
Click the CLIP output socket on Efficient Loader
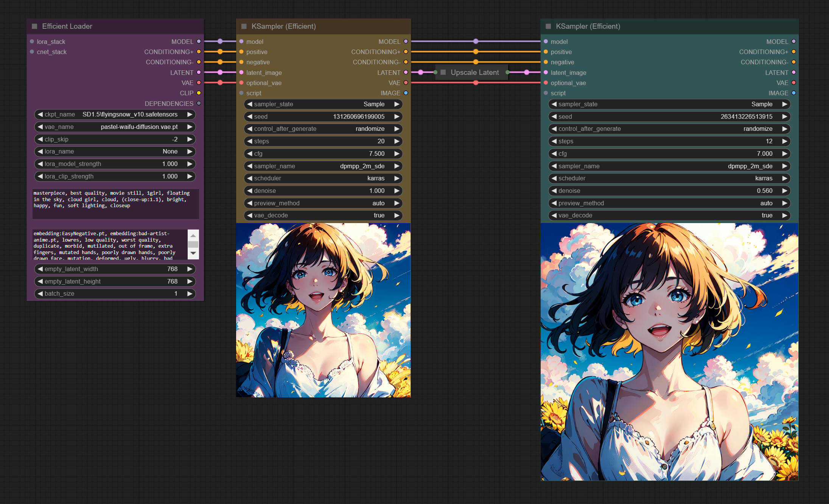point(199,93)
